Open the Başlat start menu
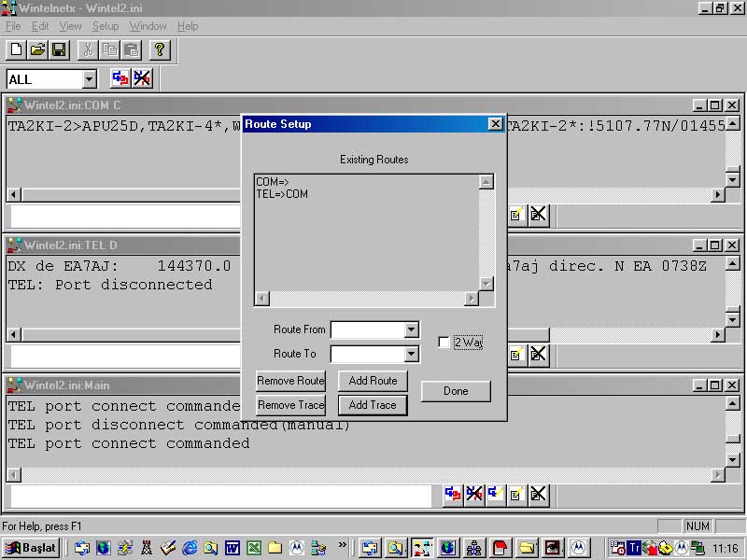Image resolution: width=747 pixels, height=560 pixels. pos(32,548)
